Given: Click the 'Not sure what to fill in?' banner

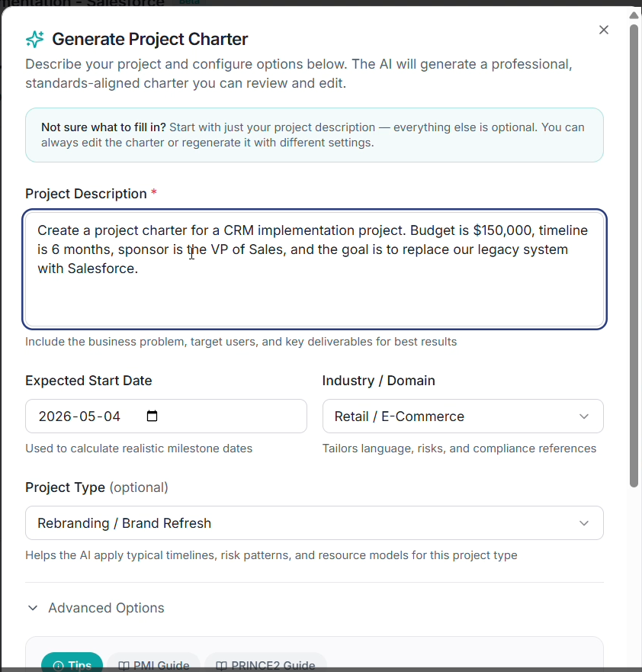Looking at the screenshot, I should coord(314,136).
